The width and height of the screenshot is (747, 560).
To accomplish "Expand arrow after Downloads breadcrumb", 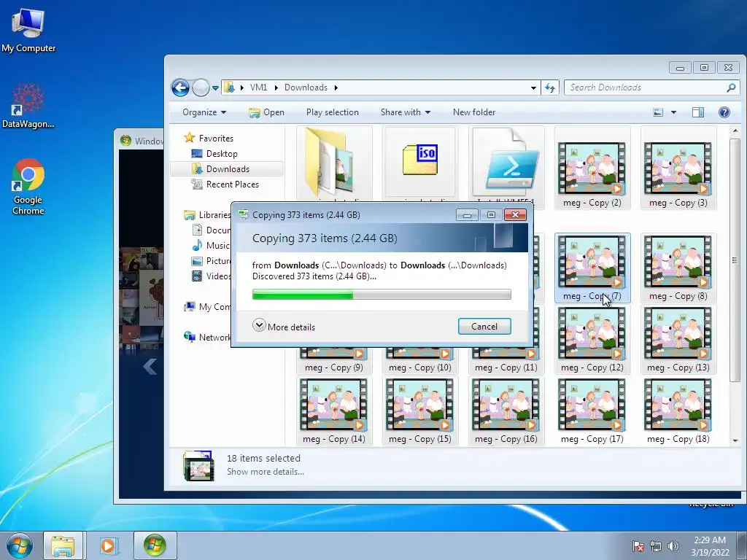I will [x=336, y=87].
